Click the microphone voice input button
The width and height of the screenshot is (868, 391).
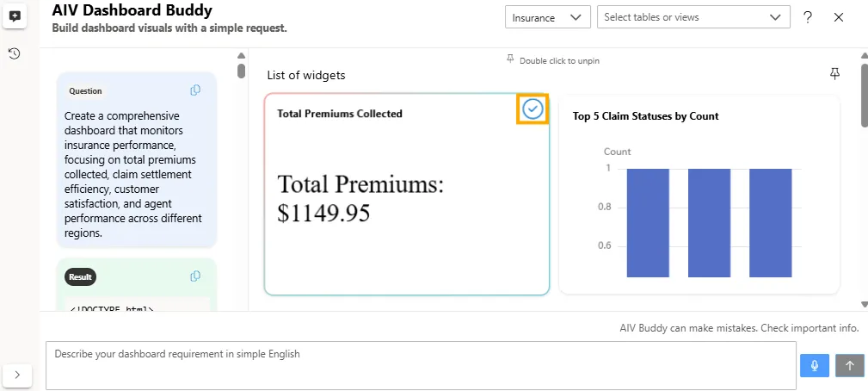pyautogui.click(x=814, y=365)
